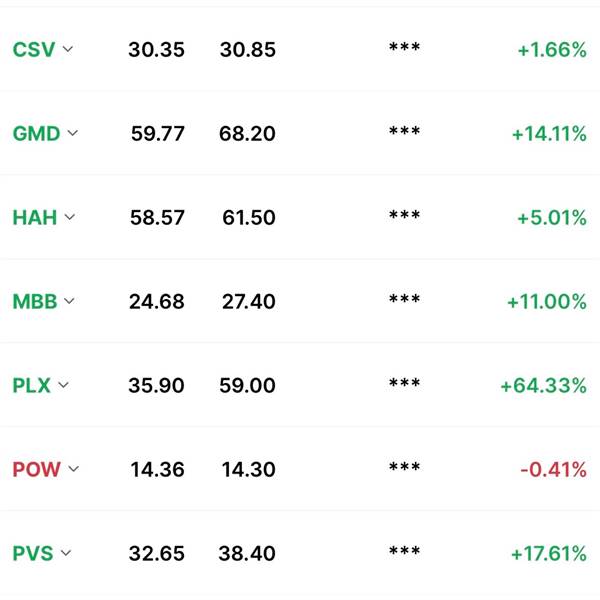The height and width of the screenshot is (600, 600).
Task: Expand the chevron next to GMD
Action: point(72,133)
